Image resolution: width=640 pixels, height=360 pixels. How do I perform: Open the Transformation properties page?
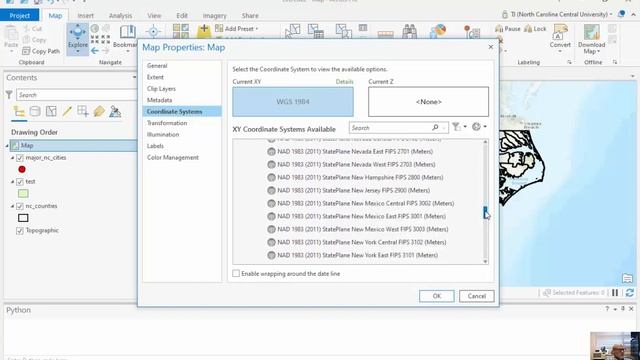[167, 123]
